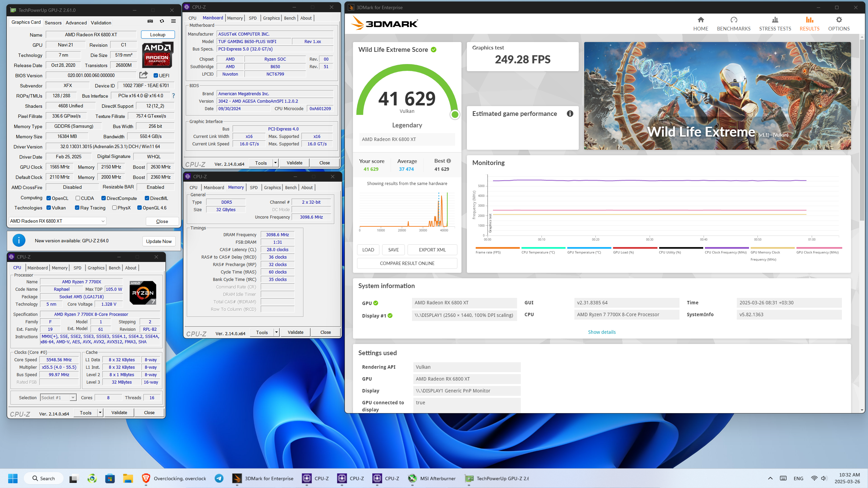Click the Wild Life Extreme thumbnail image
This screenshot has width=868, height=488.
coord(717,96)
